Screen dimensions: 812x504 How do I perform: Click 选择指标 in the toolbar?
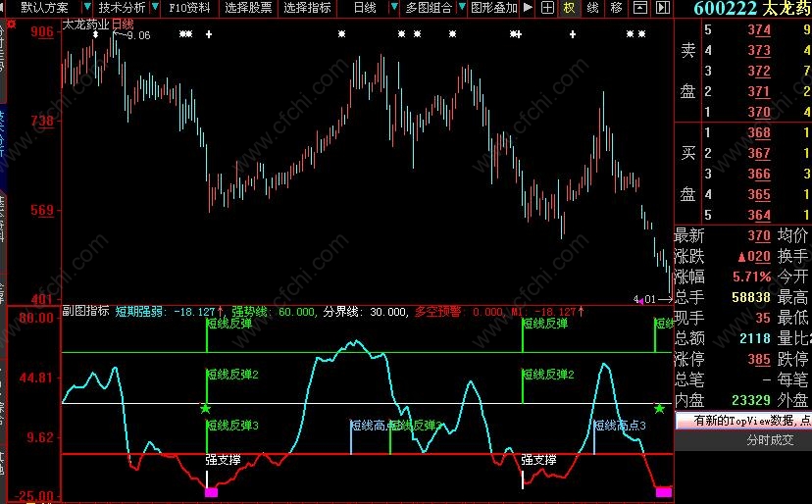(307, 8)
